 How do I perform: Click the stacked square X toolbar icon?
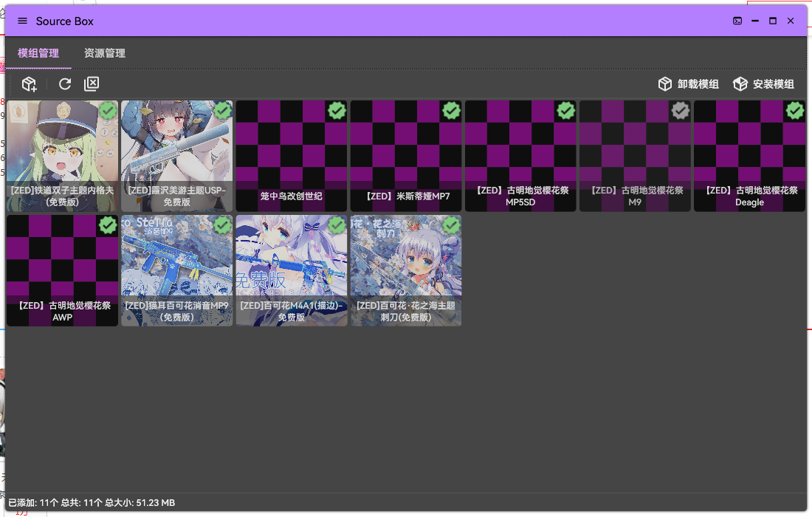[x=92, y=84]
